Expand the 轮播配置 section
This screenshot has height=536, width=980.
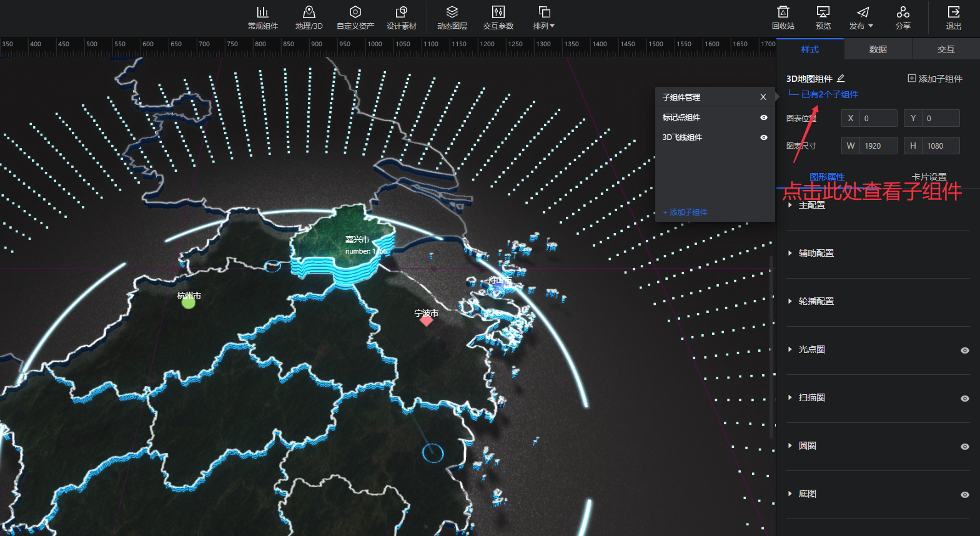click(x=816, y=301)
